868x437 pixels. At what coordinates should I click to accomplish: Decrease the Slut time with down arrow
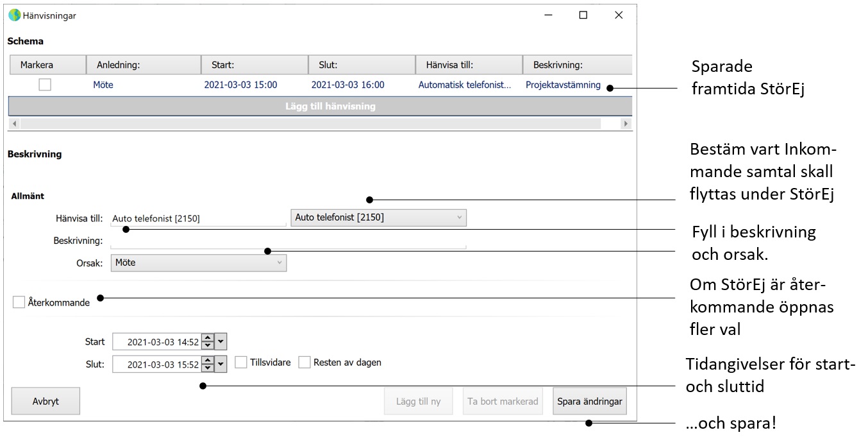208,368
